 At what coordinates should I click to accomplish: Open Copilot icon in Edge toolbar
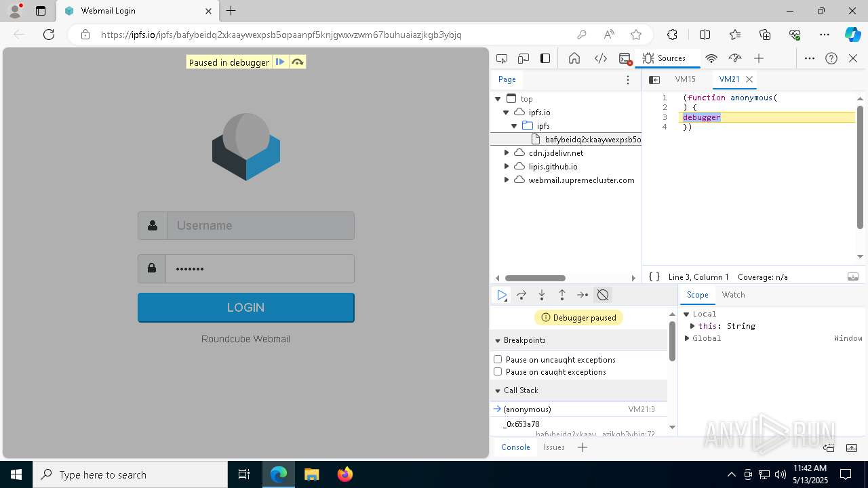click(x=852, y=35)
